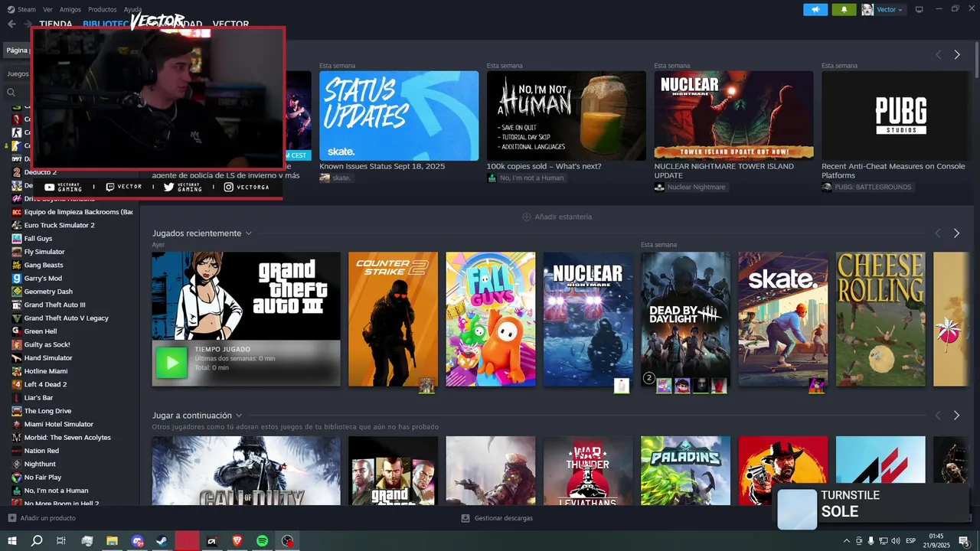Screen dimensions: 980x551
Task: Open Task View on the taskbar
Action: click(61, 541)
